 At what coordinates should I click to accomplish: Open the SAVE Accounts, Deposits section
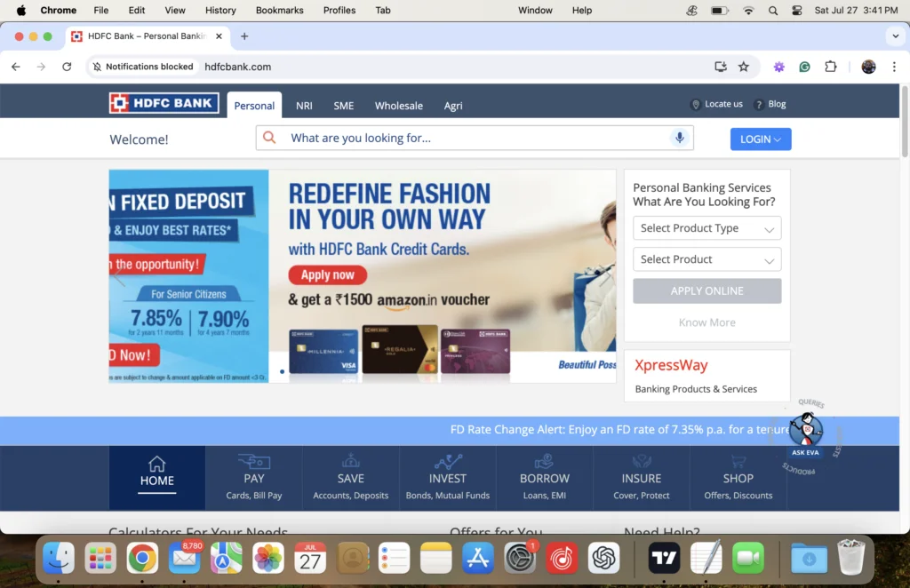coord(350,478)
